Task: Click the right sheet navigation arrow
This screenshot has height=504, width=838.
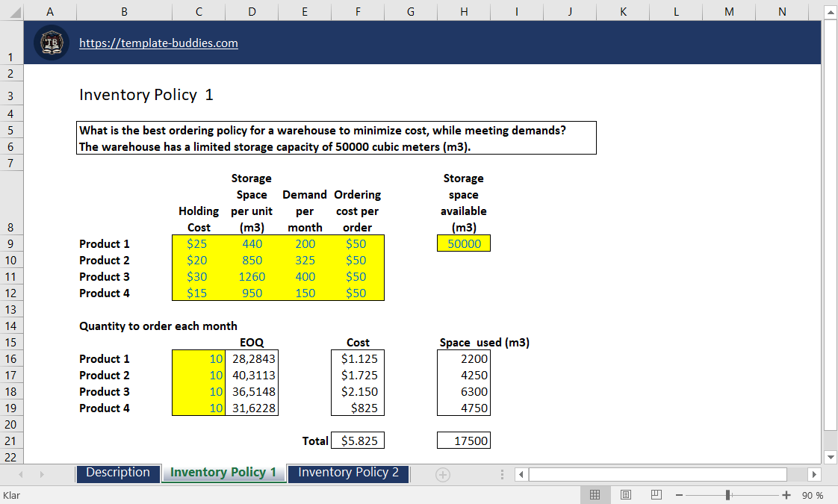Action: pyautogui.click(x=41, y=473)
